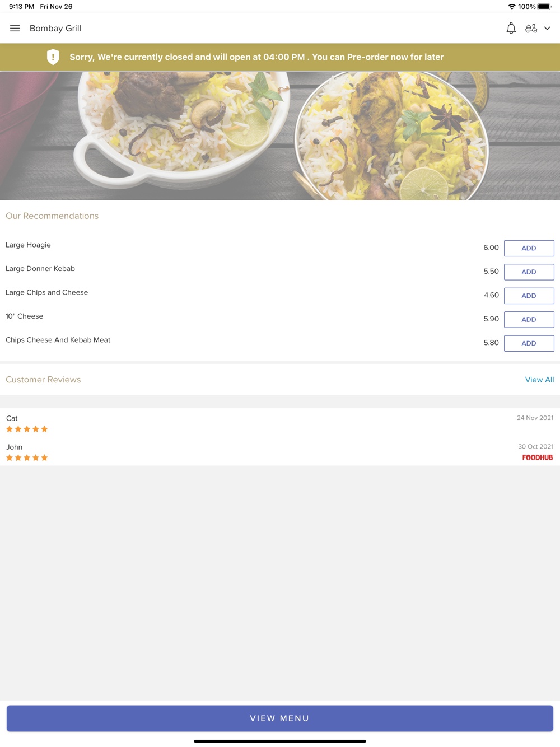Open the Large Hoagie item
This screenshot has height=747, width=560.
[x=28, y=245]
